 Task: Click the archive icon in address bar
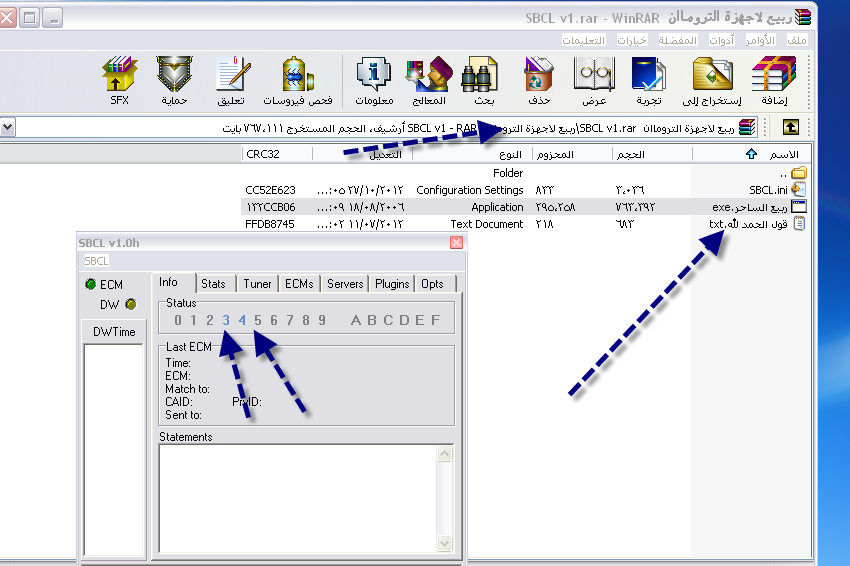click(747, 127)
